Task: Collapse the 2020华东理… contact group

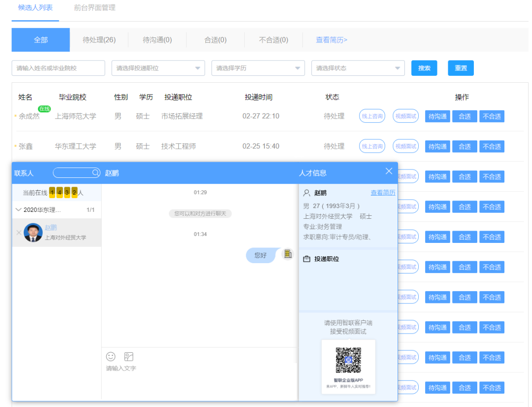Action: (19, 210)
